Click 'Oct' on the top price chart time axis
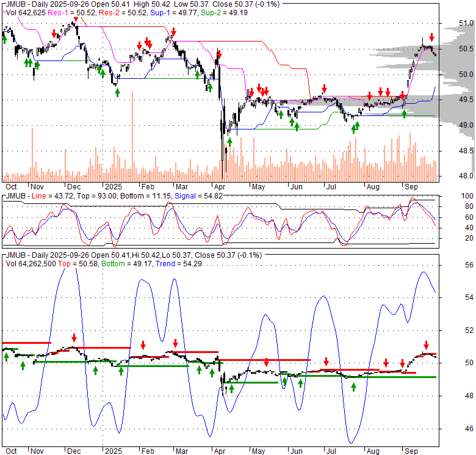Viewport: 476px width, 455px height. click(x=11, y=187)
